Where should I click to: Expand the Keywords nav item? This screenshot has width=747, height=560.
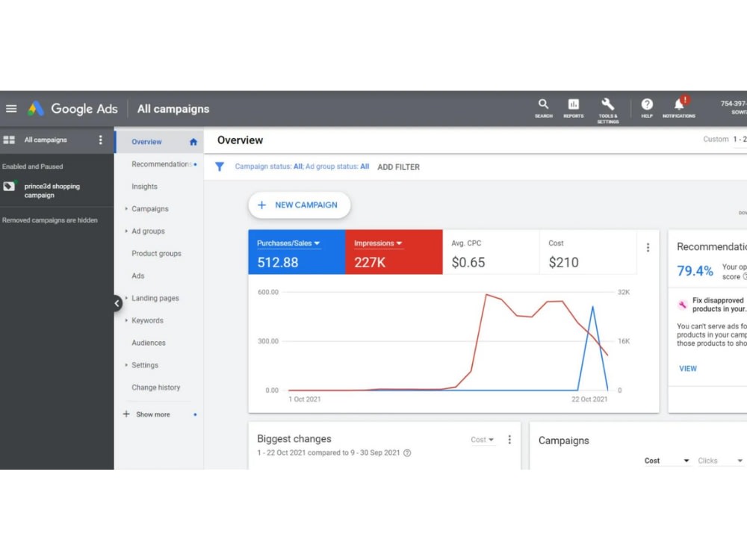click(x=126, y=320)
